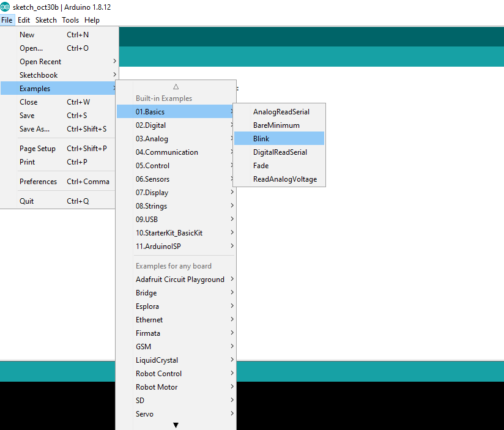Choose Close from the File menu

(x=58, y=102)
